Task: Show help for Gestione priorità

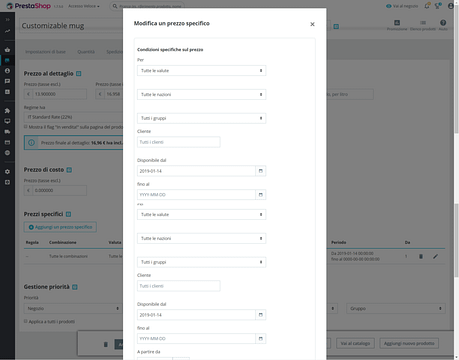Action: point(75,287)
